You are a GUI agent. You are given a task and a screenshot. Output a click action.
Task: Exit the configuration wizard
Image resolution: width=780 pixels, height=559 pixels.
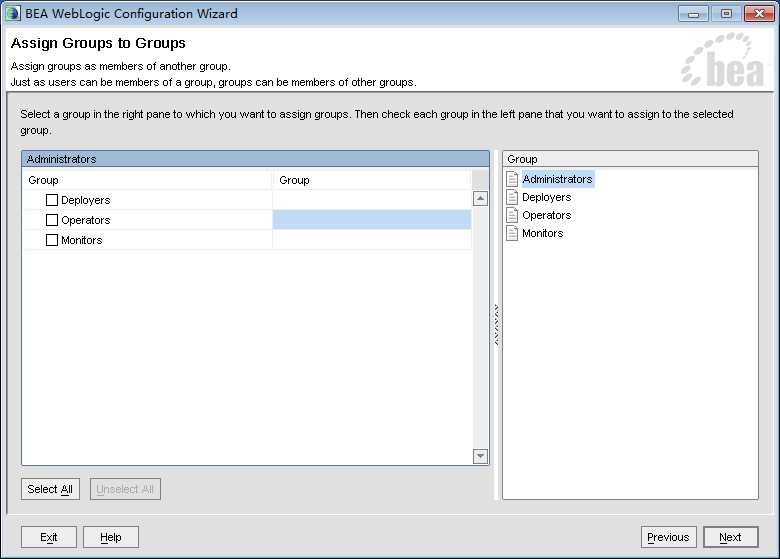tap(49, 537)
